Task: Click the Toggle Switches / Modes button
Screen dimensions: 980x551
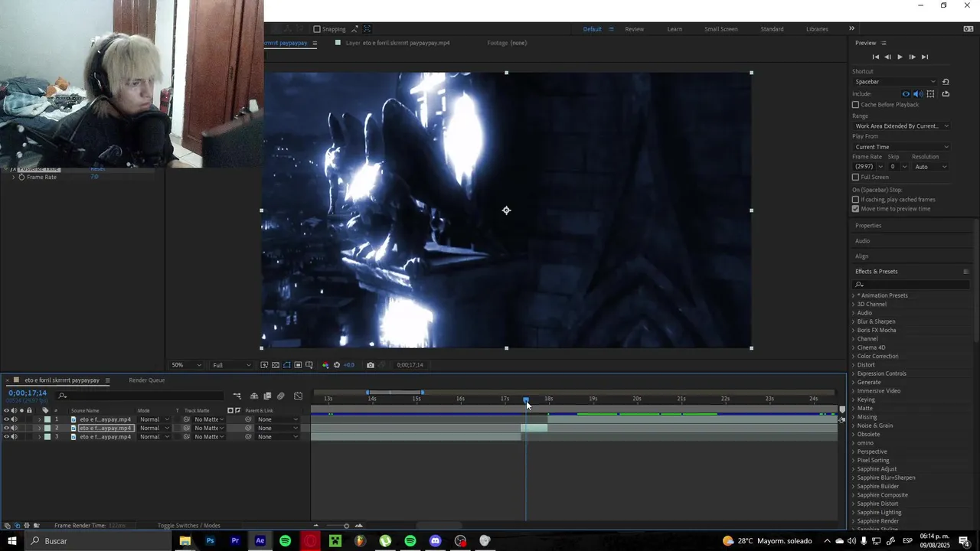Action: [x=188, y=526]
